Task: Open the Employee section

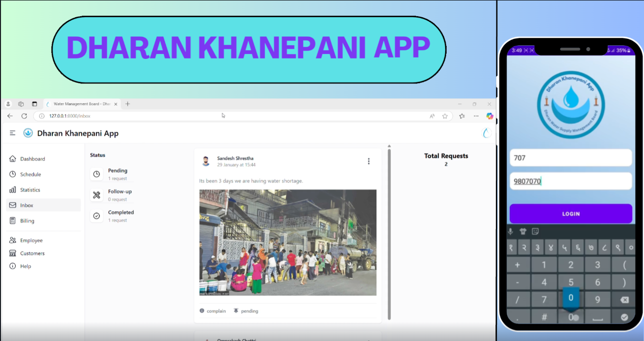Action: coord(31,240)
